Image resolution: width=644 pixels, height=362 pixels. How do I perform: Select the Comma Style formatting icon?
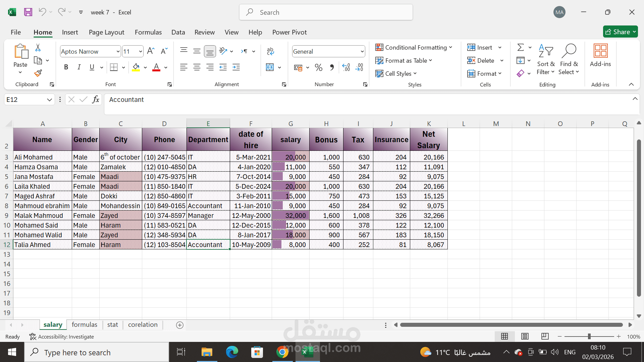pos(332,67)
